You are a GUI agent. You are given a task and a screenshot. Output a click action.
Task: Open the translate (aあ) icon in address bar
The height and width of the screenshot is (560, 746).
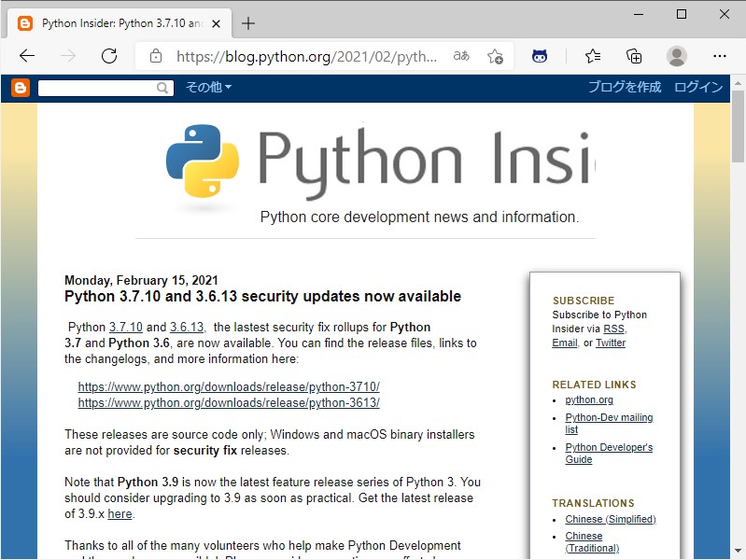(461, 56)
